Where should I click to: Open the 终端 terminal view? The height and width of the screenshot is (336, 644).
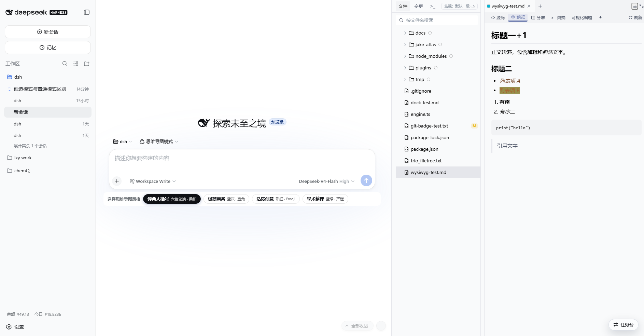tap(558, 17)
